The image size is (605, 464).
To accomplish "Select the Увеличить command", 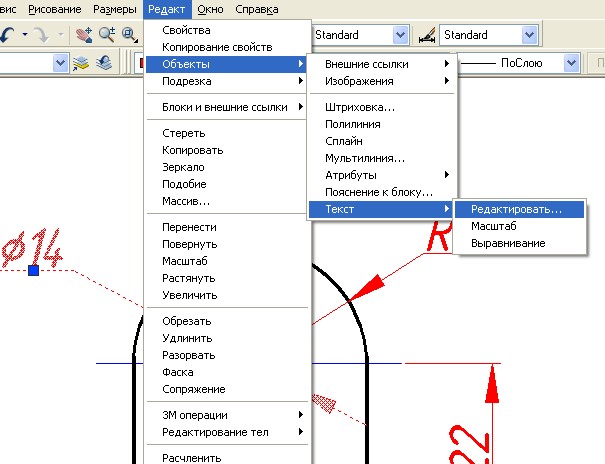I will tap(228, 295).
